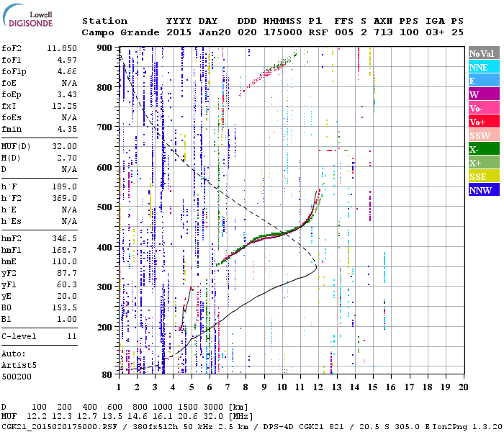The height and width of the screenshot is (432, 504).
Task: Click the Lowell Digisonde logo
Action: click(x=27, y=16)
